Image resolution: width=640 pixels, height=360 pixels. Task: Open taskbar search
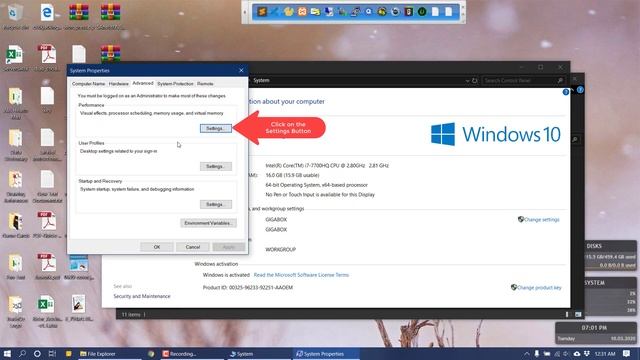[x=22, y=353]
